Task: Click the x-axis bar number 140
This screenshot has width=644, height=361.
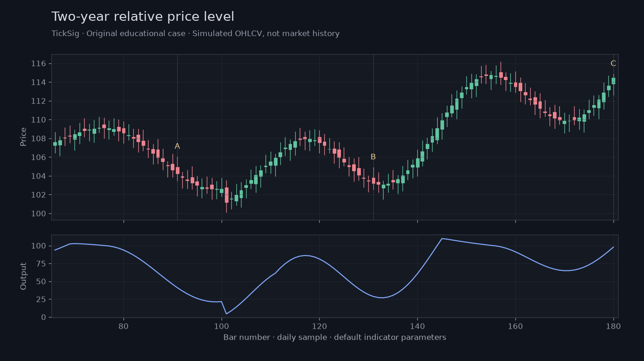Action: tap(417, 326)
